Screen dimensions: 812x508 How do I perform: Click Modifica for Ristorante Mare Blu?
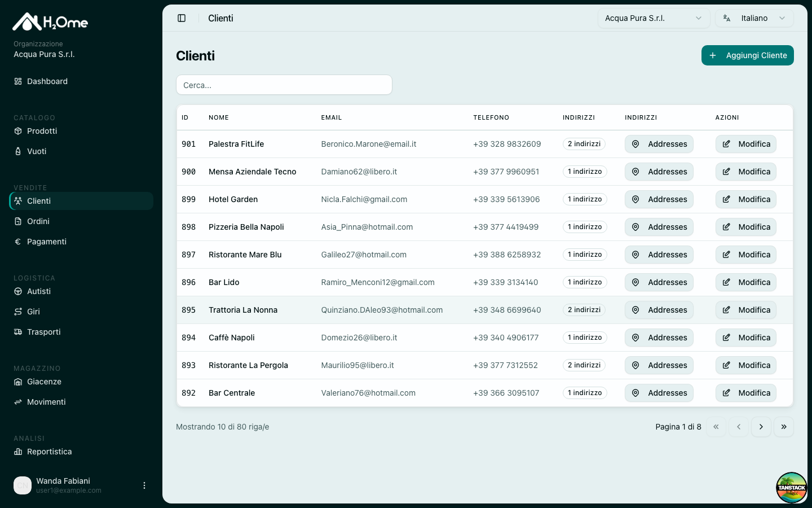pyautogui.click(x=746, y=255)
